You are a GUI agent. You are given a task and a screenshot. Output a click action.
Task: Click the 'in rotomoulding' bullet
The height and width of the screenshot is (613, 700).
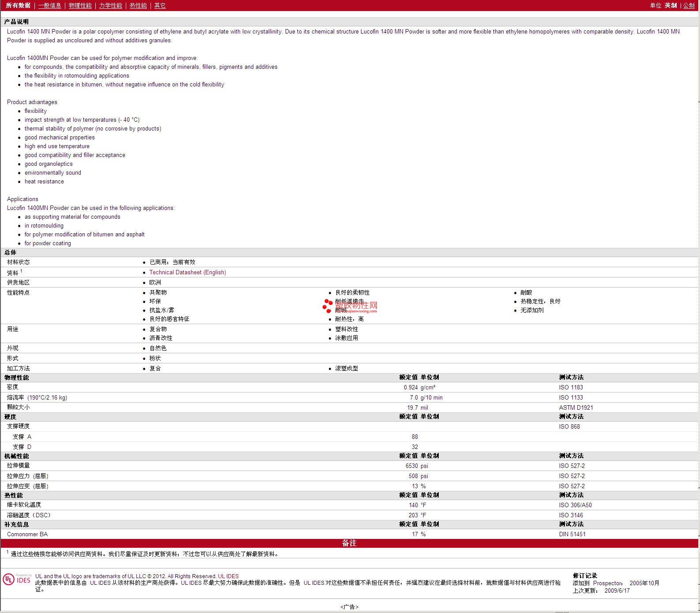point(44,225)
